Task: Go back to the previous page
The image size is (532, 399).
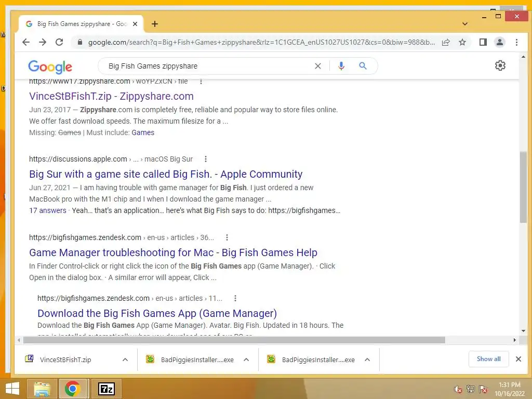Action: (26, 42)
